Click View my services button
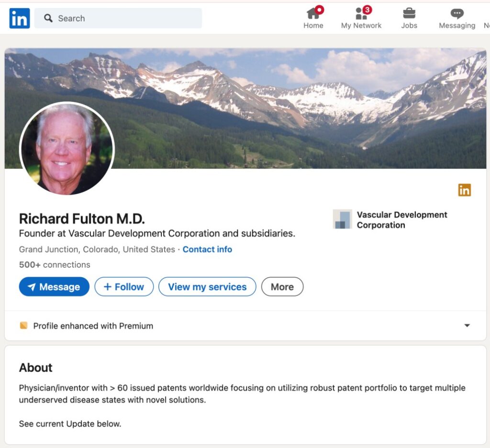This screenshot has width=490, height=448. point(207,287)
